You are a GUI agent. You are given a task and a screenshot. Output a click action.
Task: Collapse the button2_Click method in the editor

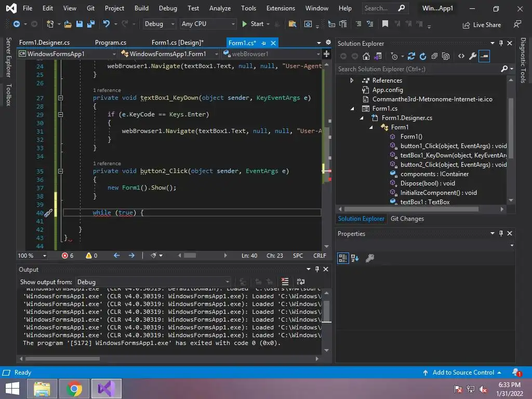point(60,171)
